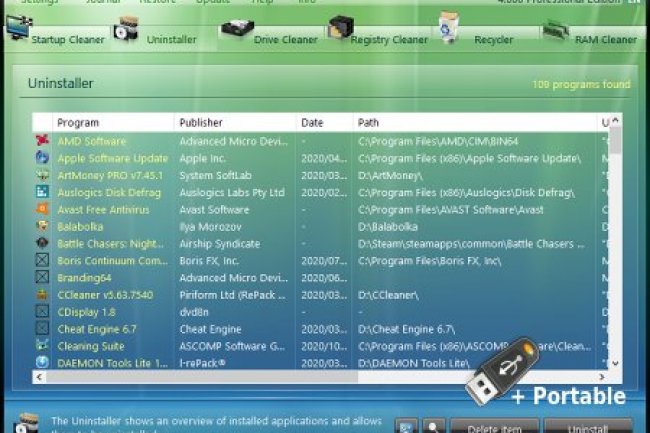Click the icon button left of magnifier
650x433 pixels.
(406, 427)
